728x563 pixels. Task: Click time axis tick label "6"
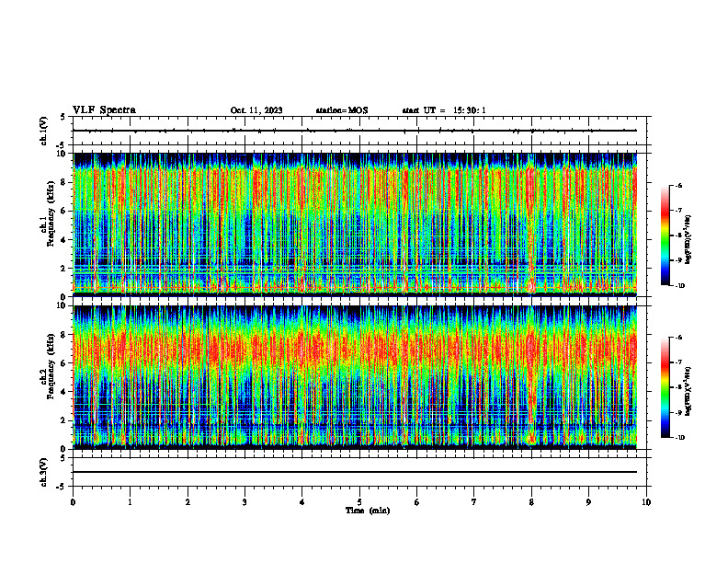(x=417, y=502)
